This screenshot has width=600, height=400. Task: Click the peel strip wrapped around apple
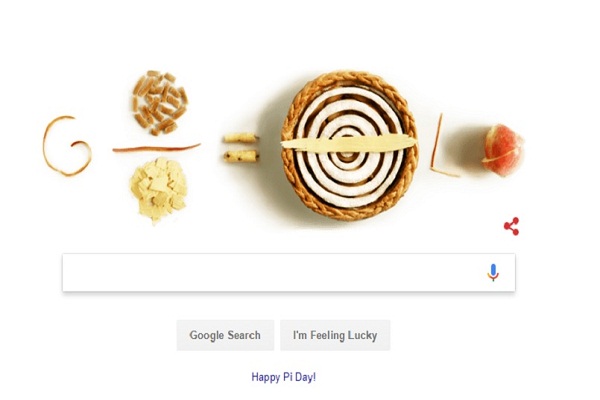501,155
